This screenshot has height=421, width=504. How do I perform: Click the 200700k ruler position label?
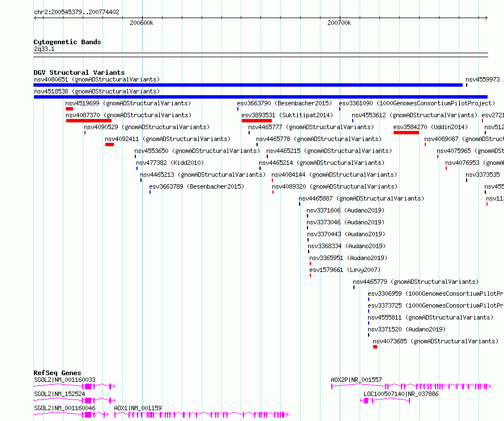(x=339, y=23)
